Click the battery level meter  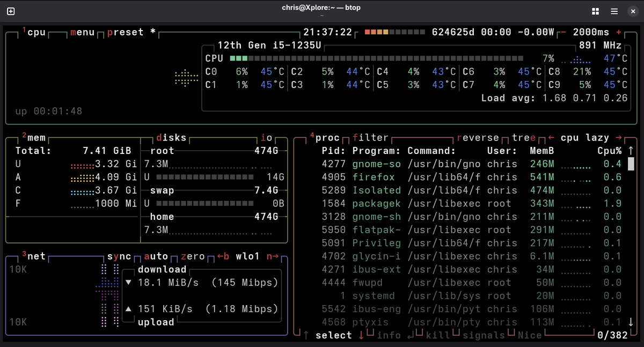[395, 32]
